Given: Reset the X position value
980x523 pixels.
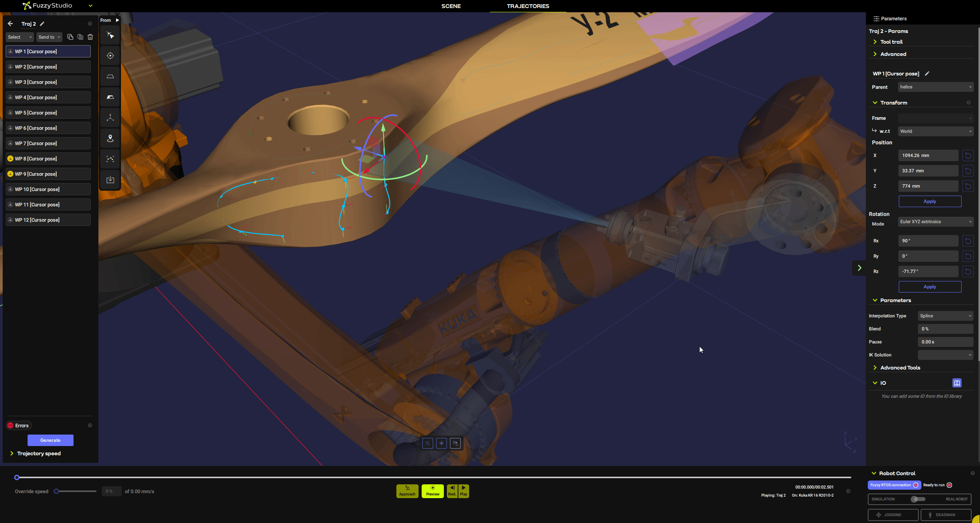Looking at the screenshot, I should pos(968,155).
